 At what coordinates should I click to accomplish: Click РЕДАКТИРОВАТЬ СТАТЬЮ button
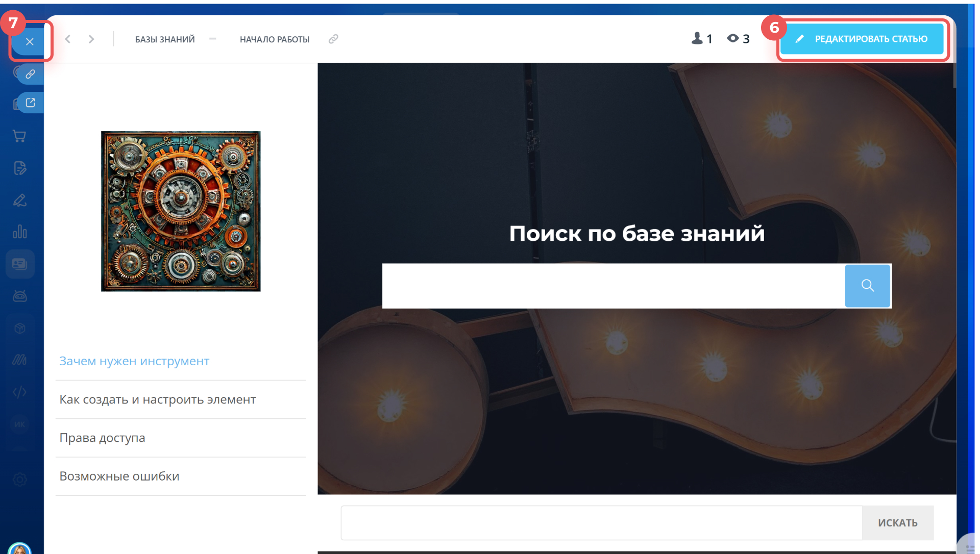(862, 39)
